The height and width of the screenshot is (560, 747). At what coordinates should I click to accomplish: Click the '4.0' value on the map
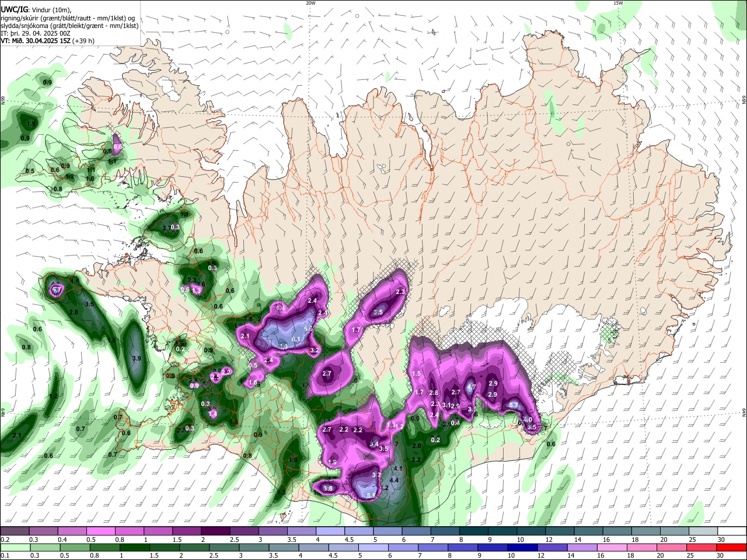tap(528, 419)
